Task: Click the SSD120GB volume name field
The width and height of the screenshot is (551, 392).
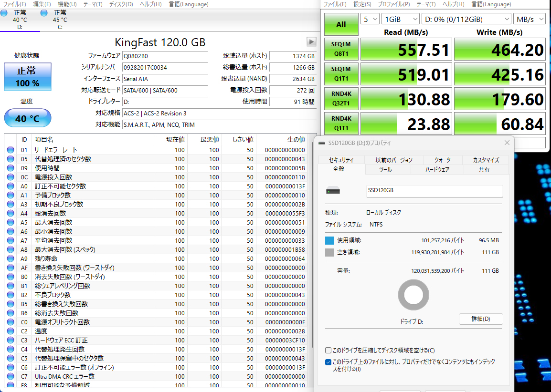Action: point(434,191)
